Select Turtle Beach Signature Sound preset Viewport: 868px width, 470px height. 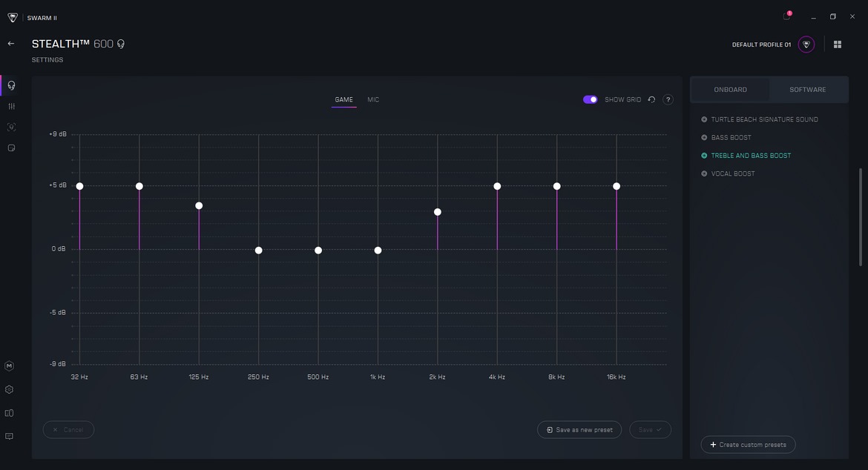pyautogui.click(x=764, y=119)
